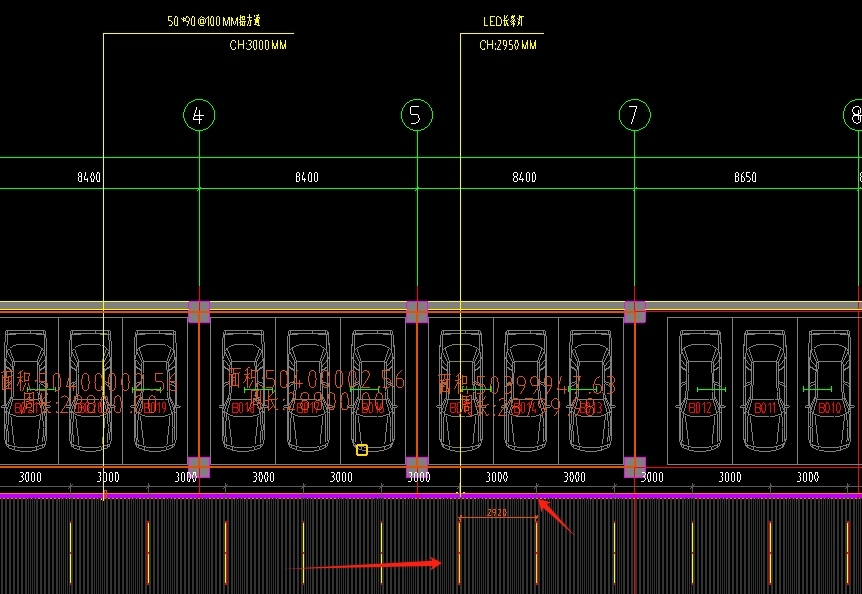
Task: Select the car symbol in space B011
Action: click(x=765, y=390)
